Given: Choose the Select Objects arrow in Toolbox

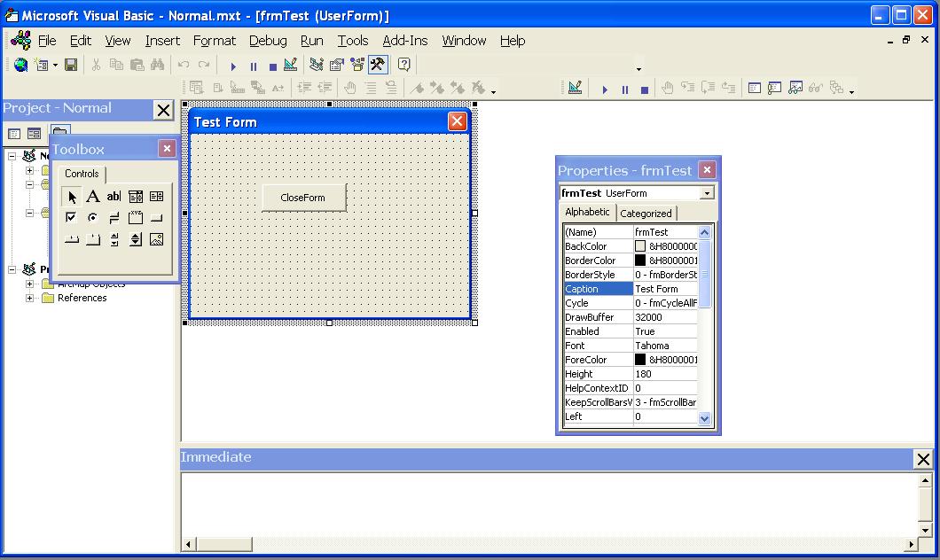Looking at the screenshot, I should (71, 197).
